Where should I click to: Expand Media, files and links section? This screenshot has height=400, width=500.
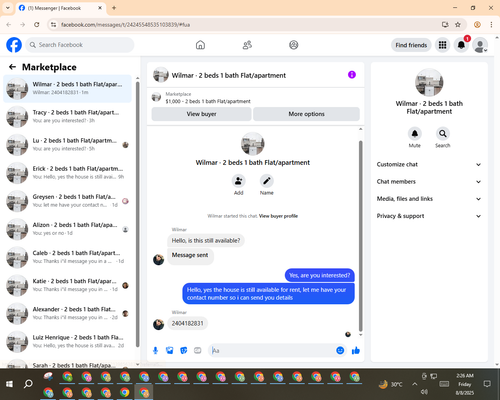pos(429,199)
